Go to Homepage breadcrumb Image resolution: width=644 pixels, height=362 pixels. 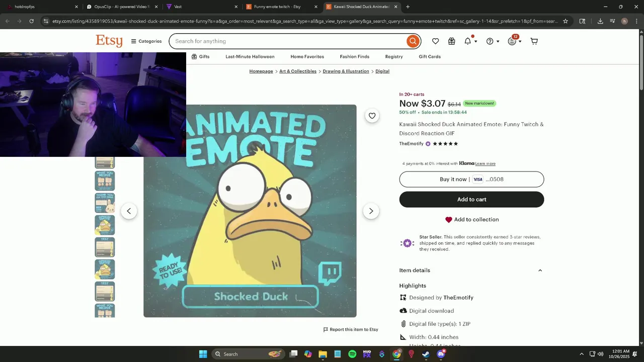pyautogui.click(x=261, y=71)
